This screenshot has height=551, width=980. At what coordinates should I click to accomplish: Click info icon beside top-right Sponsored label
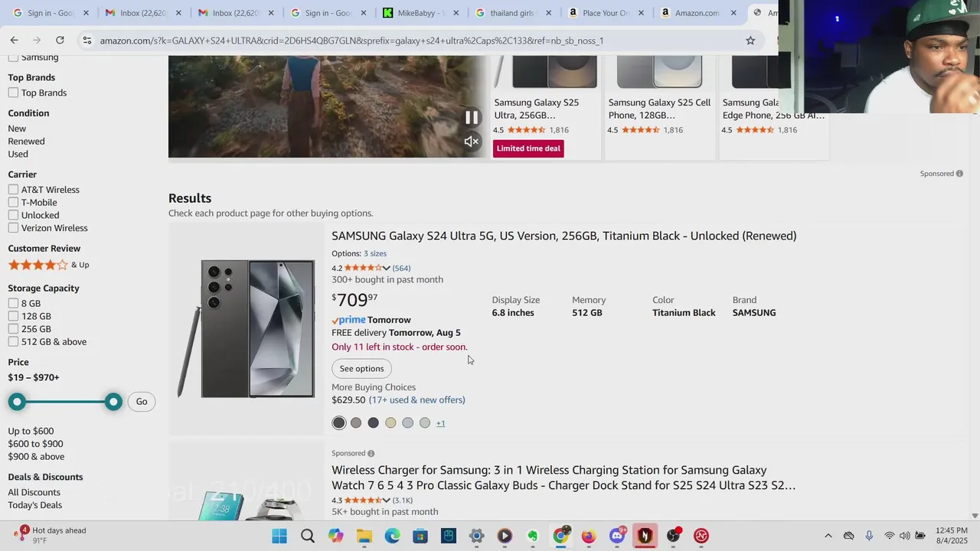pyautogui.click(x=959, y=174)
